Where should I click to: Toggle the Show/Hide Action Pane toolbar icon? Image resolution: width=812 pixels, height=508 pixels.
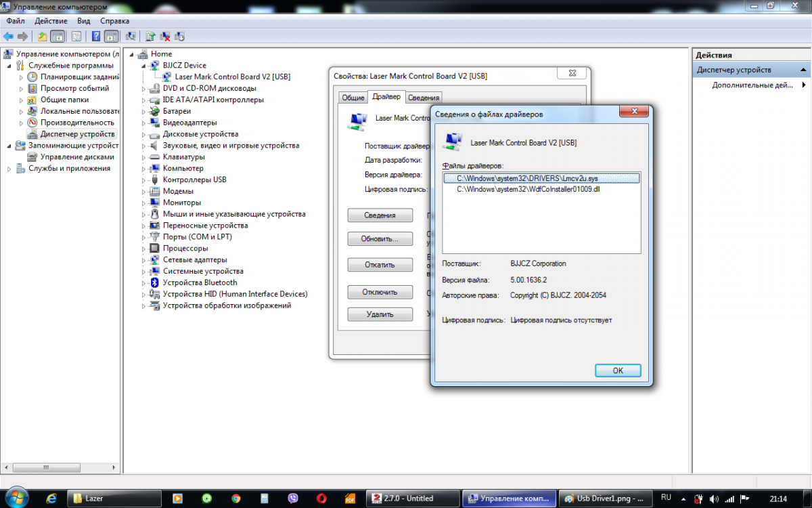point(111,37)
